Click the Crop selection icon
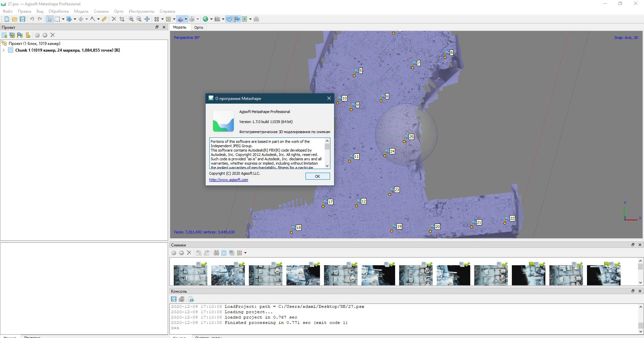This screenshot has width=644, height=338. [x=122, y=19]
